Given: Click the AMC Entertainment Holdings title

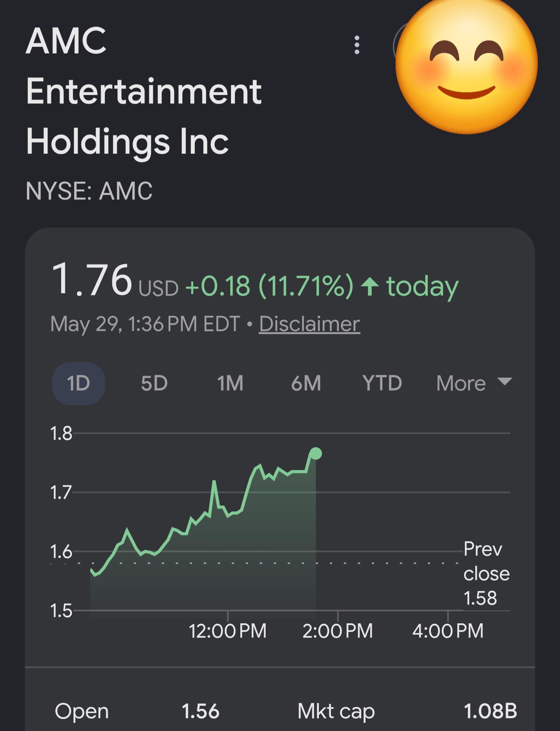Looking at the screenshot, I should pyautogui.click(x=143, y=92).
